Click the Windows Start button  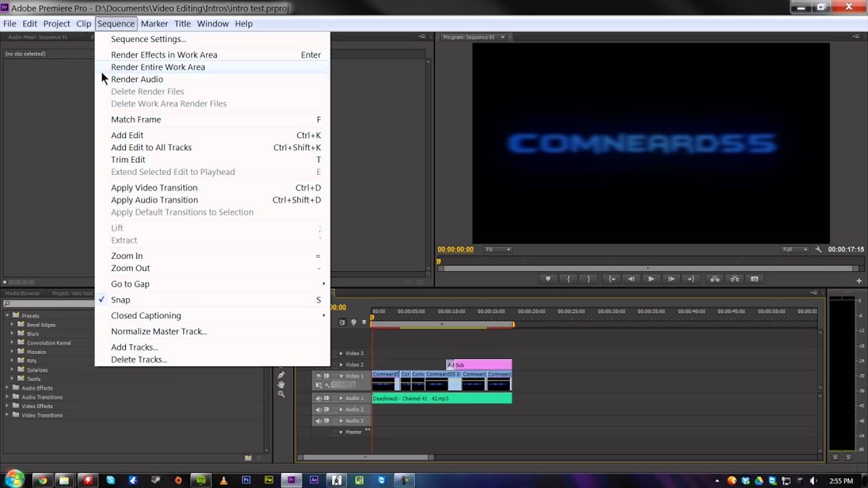tap(14, 479)
